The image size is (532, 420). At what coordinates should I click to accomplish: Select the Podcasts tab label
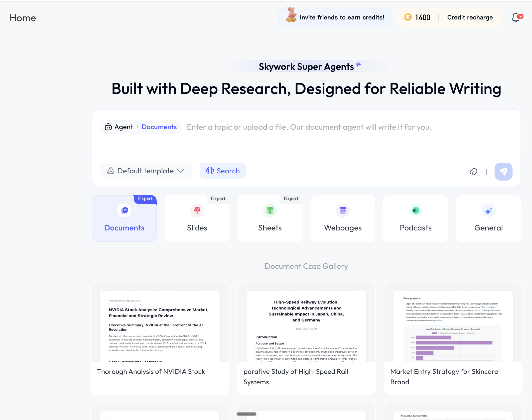tap(416, 228)
